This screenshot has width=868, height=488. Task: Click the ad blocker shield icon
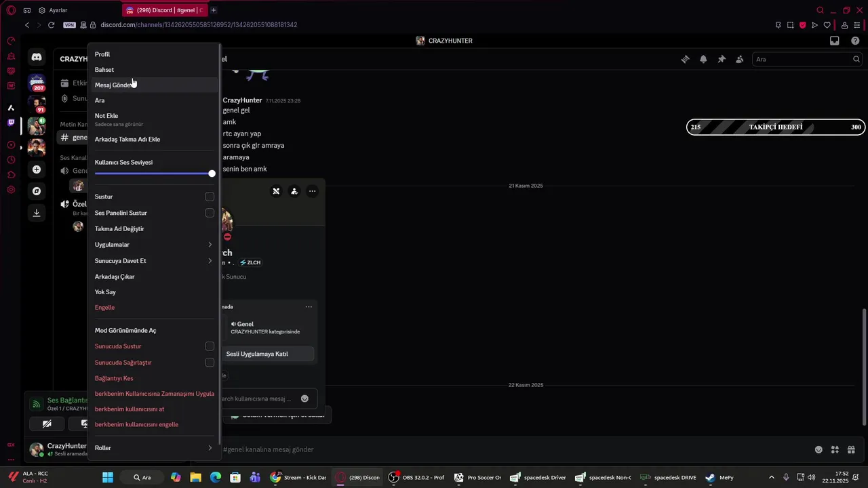802,25
